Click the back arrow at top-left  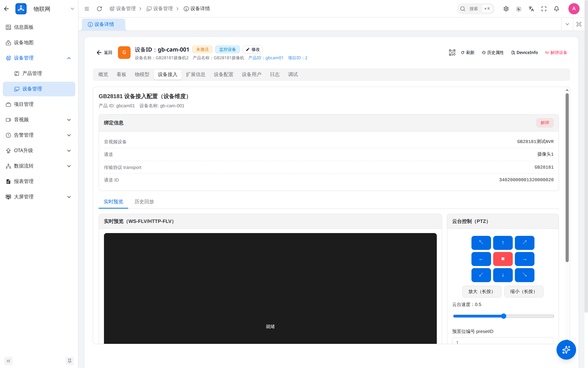click(x=6, y=9)
